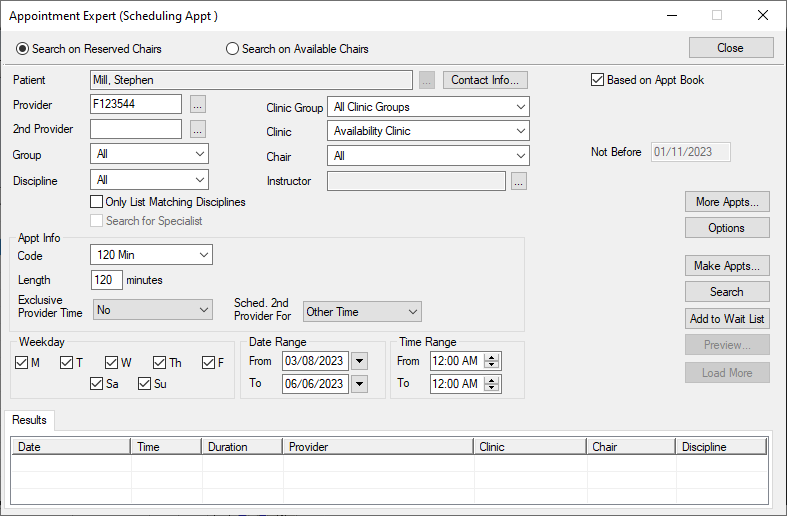Decrease Time Range To value down arrow
The height and width of the screenshot is (516, 787).
click(492, 388)
